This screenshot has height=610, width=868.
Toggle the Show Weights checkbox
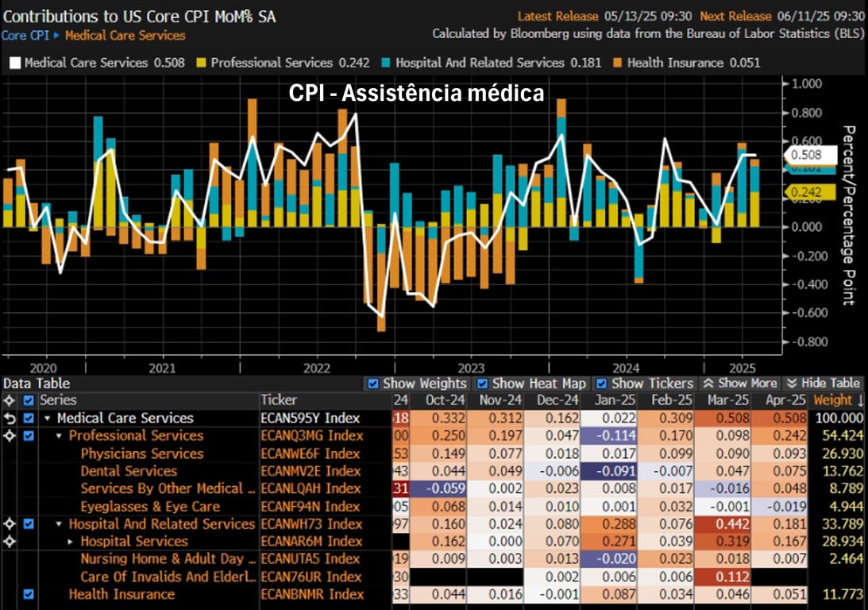(x=373, y=383)
